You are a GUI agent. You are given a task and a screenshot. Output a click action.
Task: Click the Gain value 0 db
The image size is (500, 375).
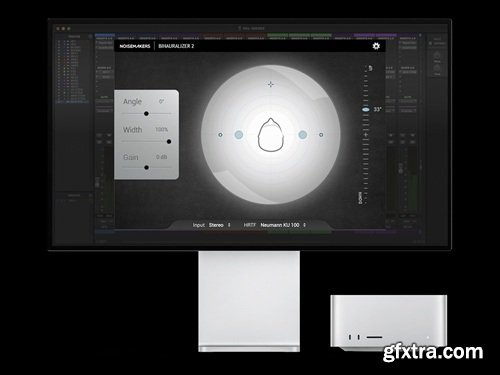162,157
